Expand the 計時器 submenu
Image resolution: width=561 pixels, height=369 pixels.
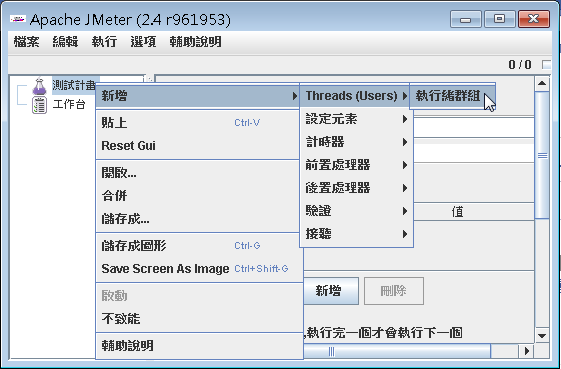point(356,142)
